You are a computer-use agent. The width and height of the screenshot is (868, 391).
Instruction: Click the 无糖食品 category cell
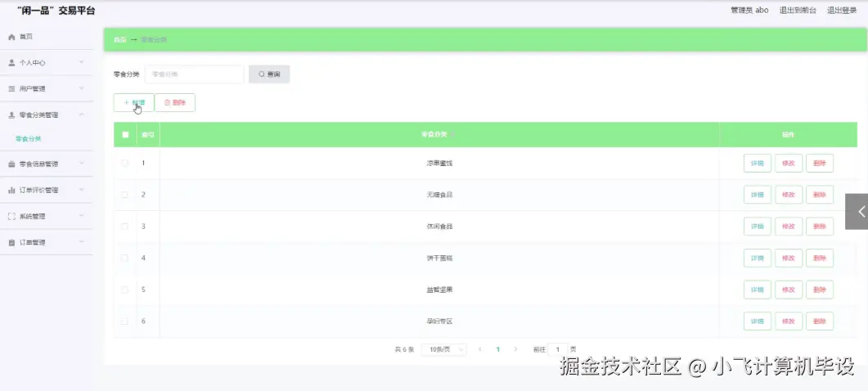coord(439,195)
